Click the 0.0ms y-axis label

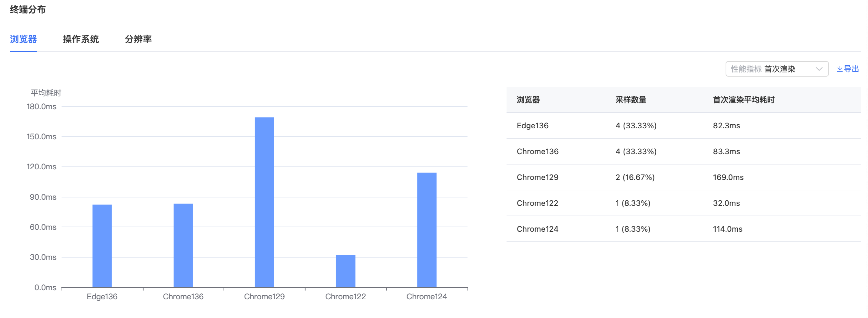(45, 288)
